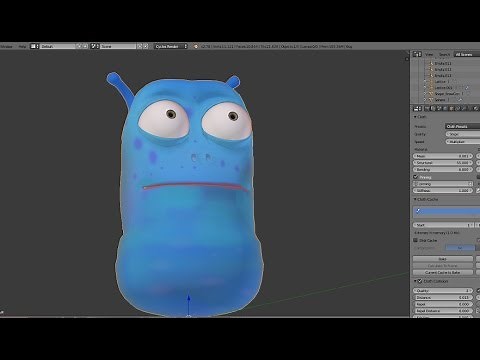
Task: Open the Help menu
Action: (22, 46)
